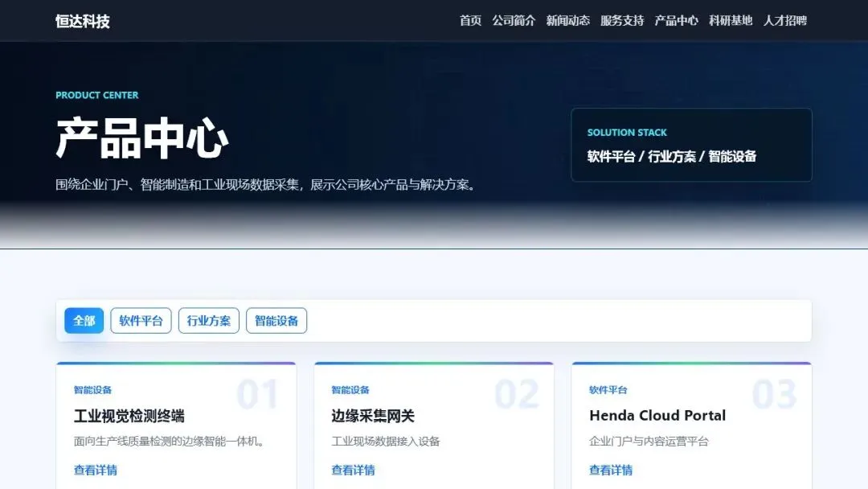Click the 工业现场数据接入设备 description
This screenshot has width=868, height=489.
385,442
